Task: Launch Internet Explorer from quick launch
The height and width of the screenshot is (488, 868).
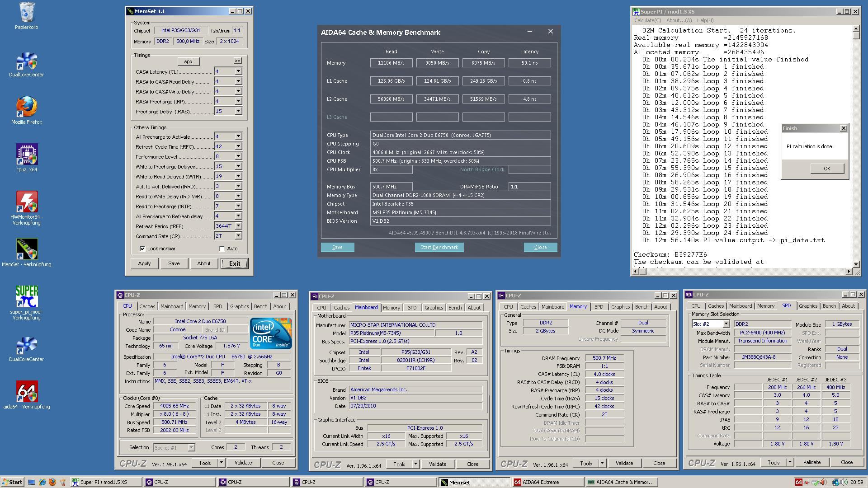Action: coord(42,482)
